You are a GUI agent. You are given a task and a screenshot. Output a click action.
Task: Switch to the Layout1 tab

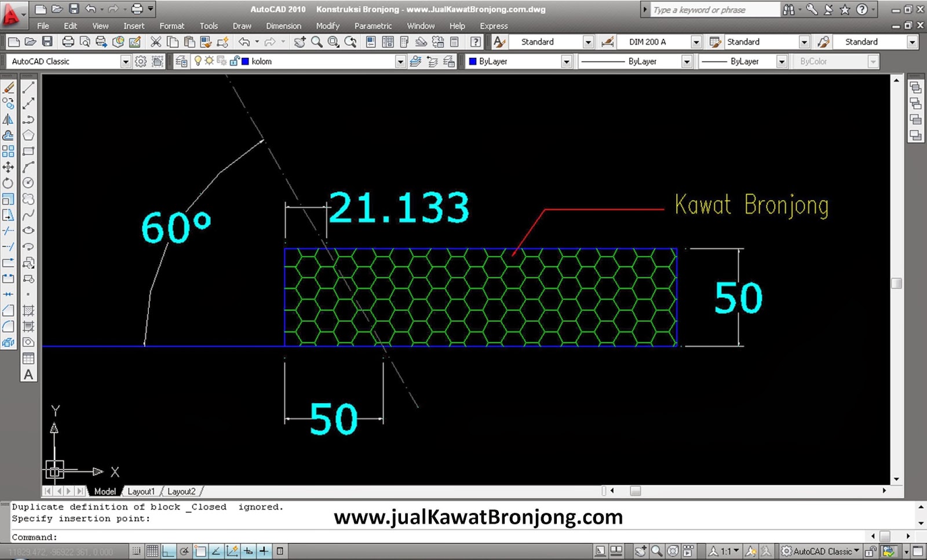141,491
